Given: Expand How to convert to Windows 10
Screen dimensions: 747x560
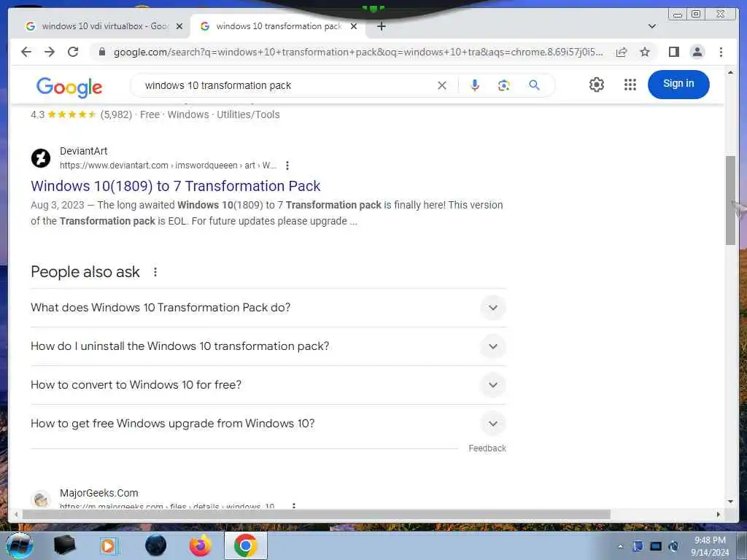Looking at the screenshot, I should 493,385.
